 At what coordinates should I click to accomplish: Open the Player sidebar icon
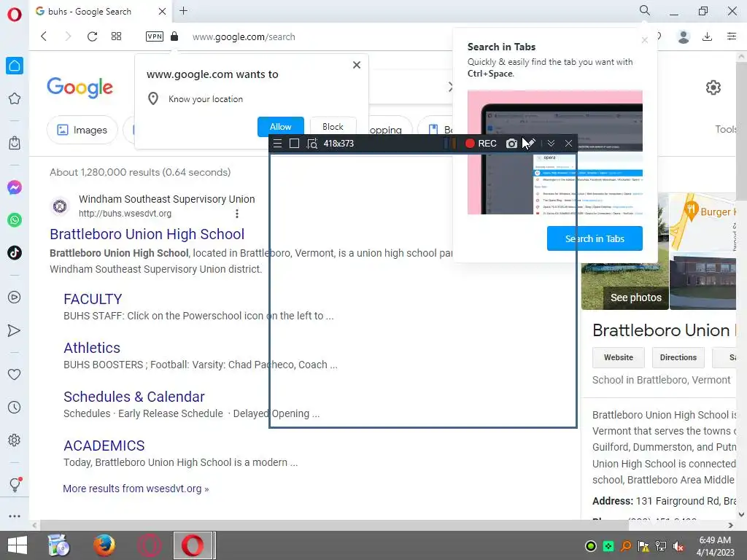(15, 297)
